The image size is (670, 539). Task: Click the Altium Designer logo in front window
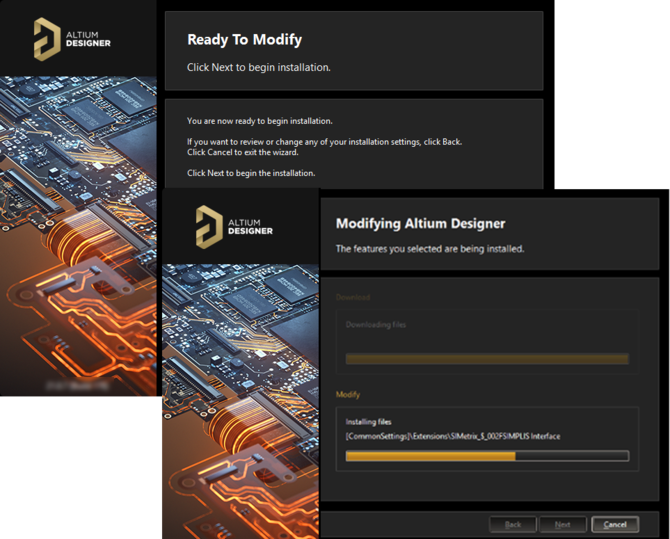(234, 224)
